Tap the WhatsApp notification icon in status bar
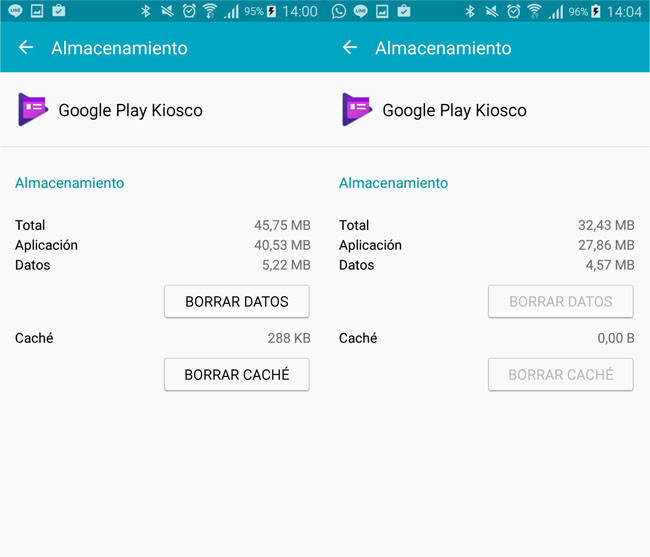650x557 pixels. pyautogui.click(x=339, y=11)
